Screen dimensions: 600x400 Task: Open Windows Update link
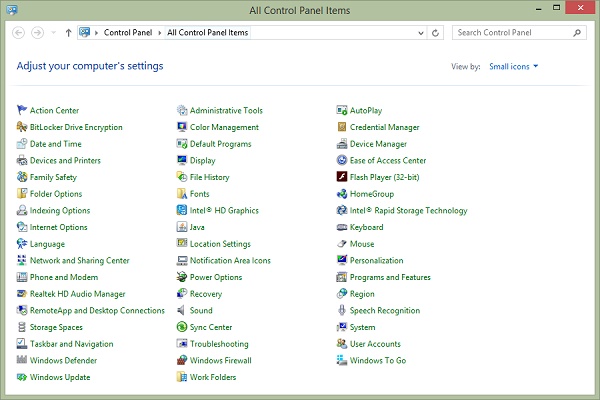(60, 377)
